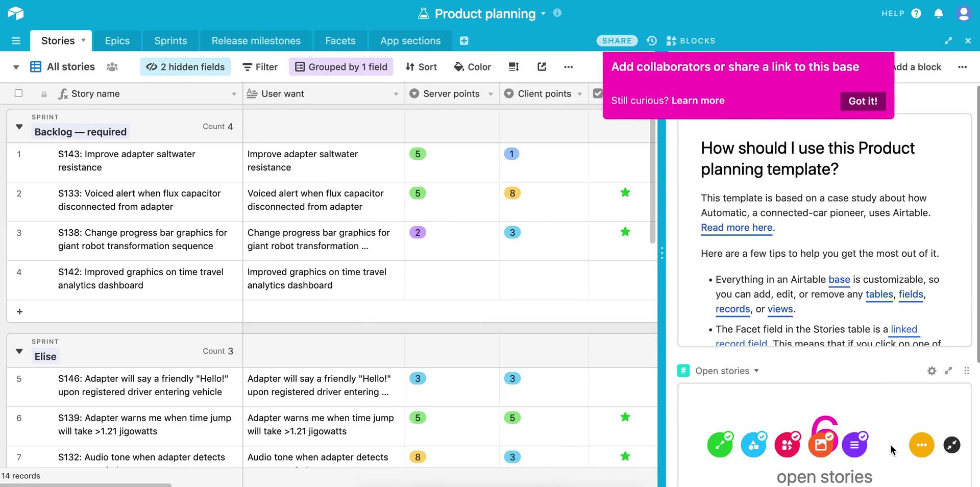Screen dimensions: 980x487
Task: Click the yellow more-options circle icon
Action: (x=922, y=445)
